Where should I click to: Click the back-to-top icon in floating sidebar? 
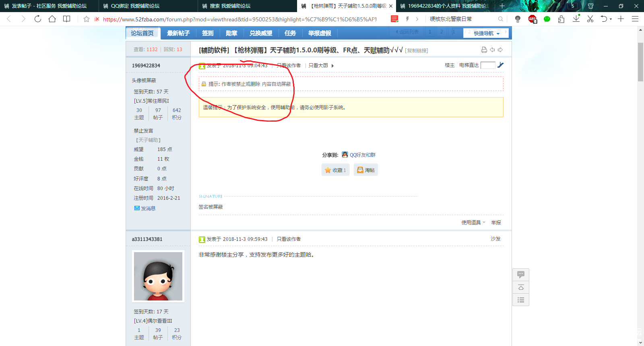[x=520, y=287]
